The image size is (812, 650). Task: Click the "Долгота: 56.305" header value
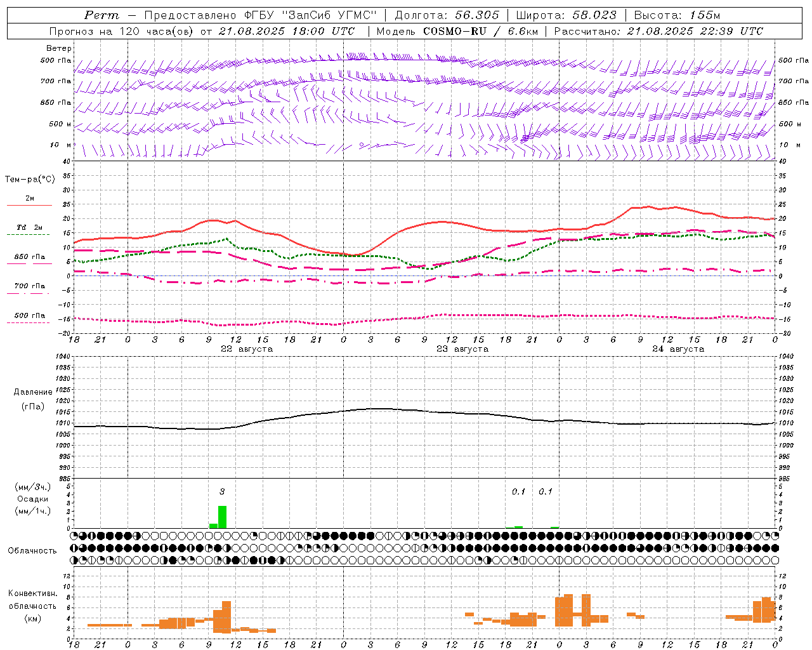[447, 15]
